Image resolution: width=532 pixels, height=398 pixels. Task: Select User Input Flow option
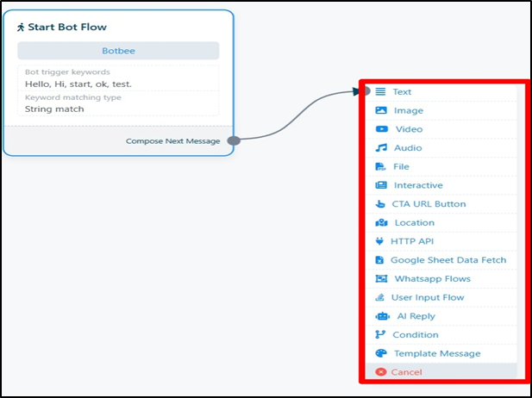tap(428, 297)
